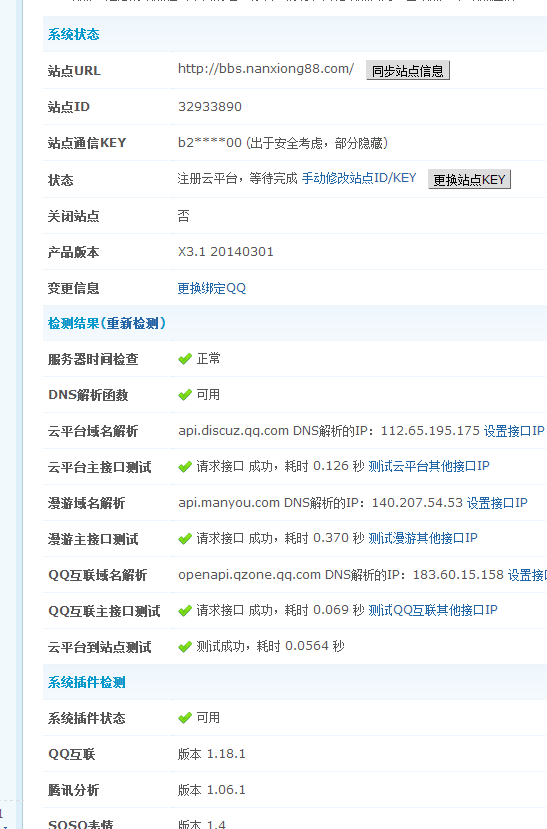
Task: Click the IP address 112.65.195.175
Action: tap(430, 431)
